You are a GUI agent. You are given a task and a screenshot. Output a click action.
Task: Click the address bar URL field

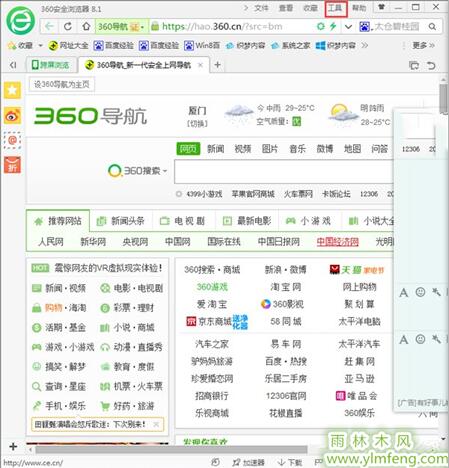click(233, 27)
